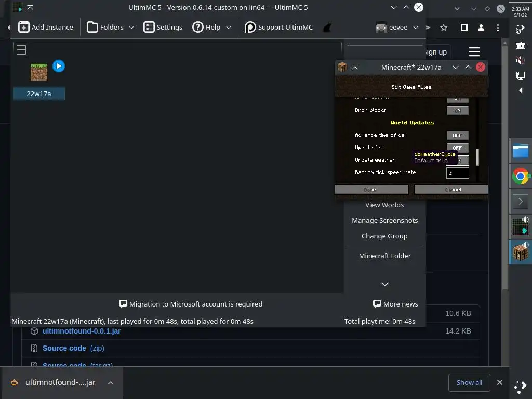Toggle Drop blocks game rule ON button
The height and width of the screenshot is (399, 532).
[x=457, y=110]
